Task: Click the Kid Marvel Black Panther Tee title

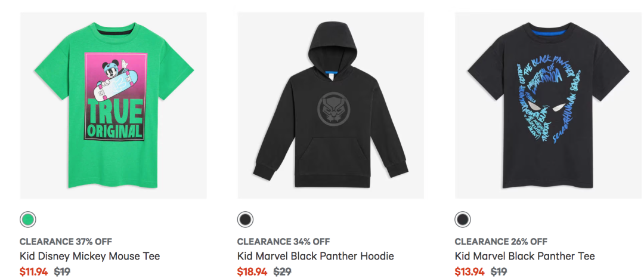Action: (x=525, y=256)
